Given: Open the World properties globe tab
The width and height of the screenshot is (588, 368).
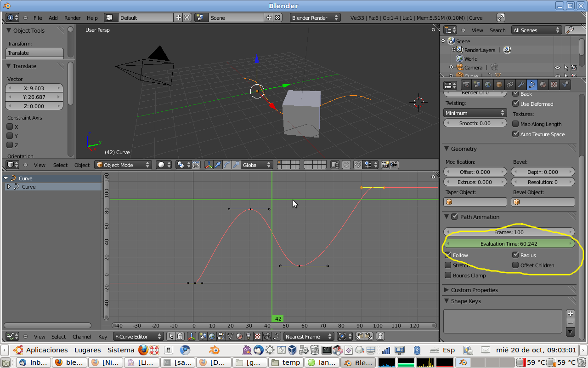Looking at the screenshot, I should pyautogui.click(x=488, y=85).
